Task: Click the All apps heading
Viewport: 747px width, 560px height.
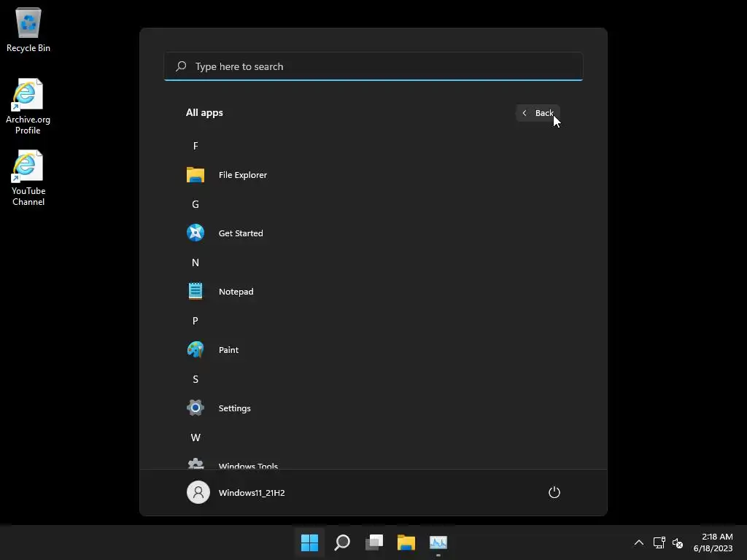Action: pyautogui.click(x=204, y=113)
